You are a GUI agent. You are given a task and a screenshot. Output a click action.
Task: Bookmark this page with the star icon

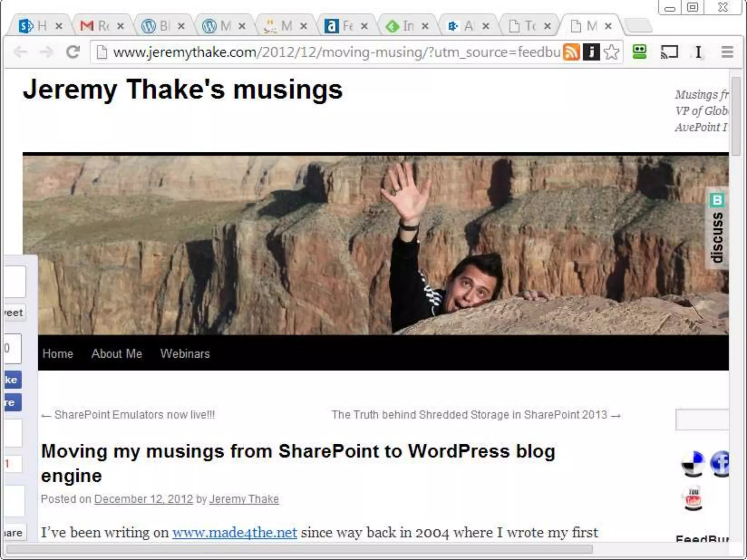tap(611, 52)
